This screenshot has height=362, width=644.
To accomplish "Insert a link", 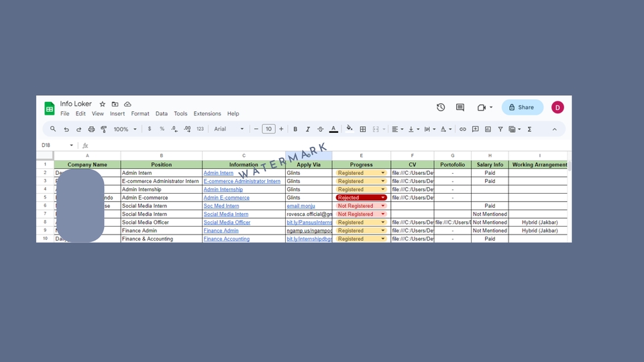I will click(x=462, y=129).
